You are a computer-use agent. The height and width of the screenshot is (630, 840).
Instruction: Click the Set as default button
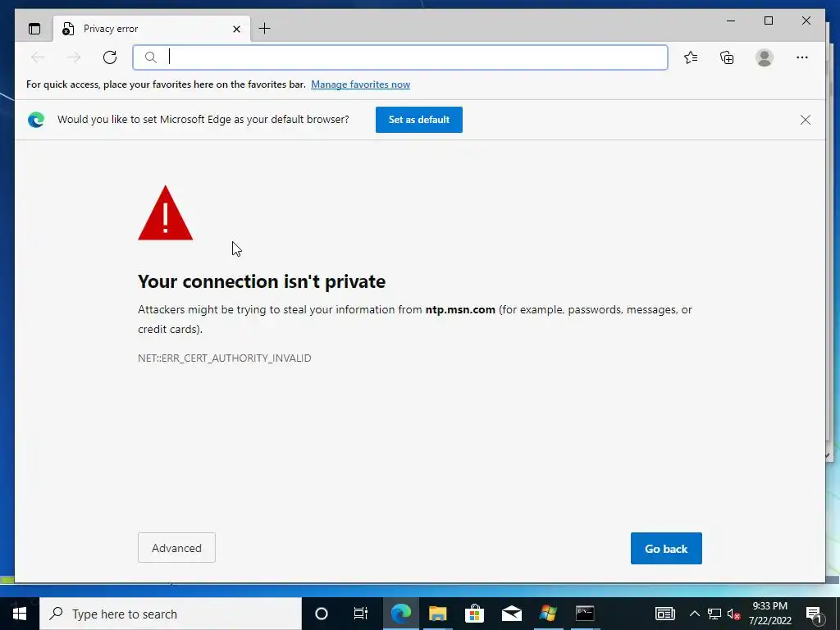[419, 120]
